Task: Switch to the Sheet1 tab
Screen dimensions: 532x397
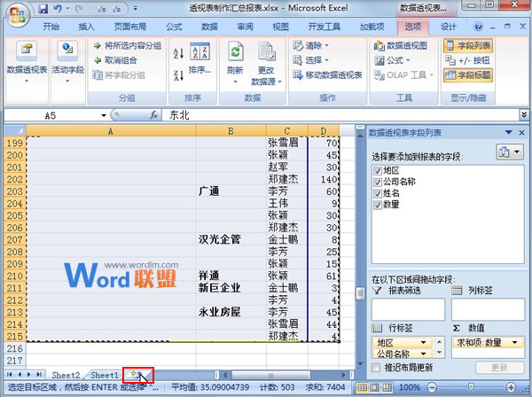Action: pos(105,375)
